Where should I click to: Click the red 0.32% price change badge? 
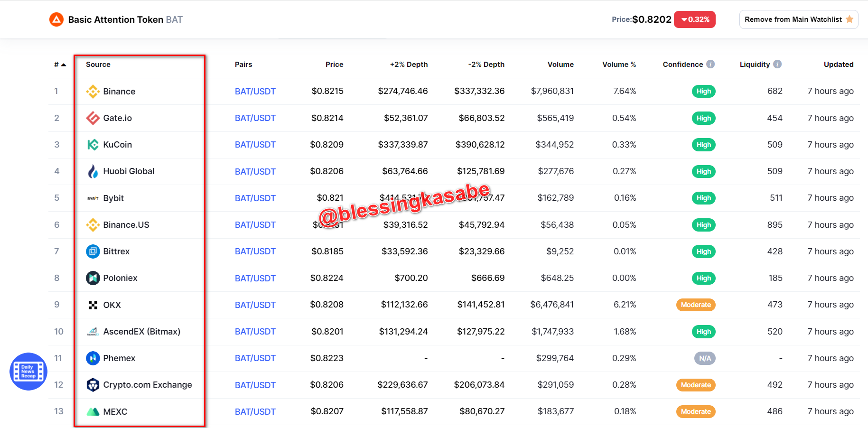click(x=695, y=19)
